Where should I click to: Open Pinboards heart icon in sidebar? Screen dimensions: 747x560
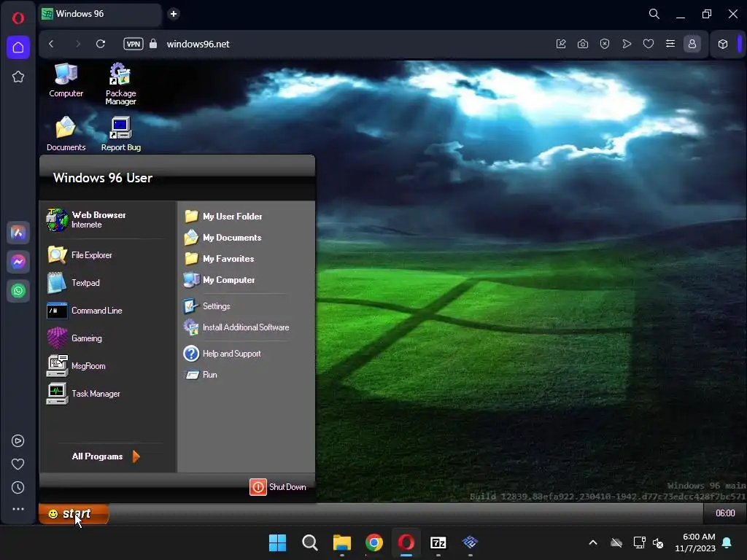coord(18,464)
